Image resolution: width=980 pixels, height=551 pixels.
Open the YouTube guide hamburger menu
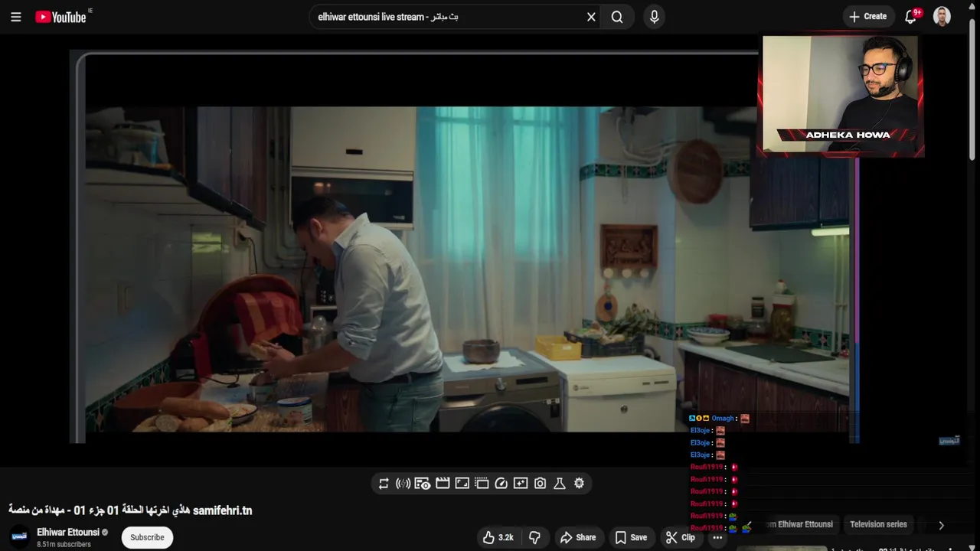(x=15, y=17)
